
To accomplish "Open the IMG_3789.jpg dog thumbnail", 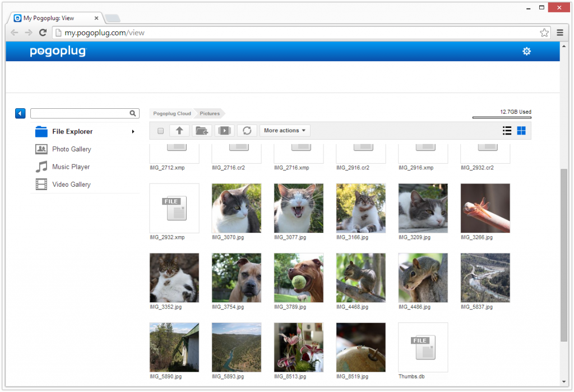I will 299,278.
